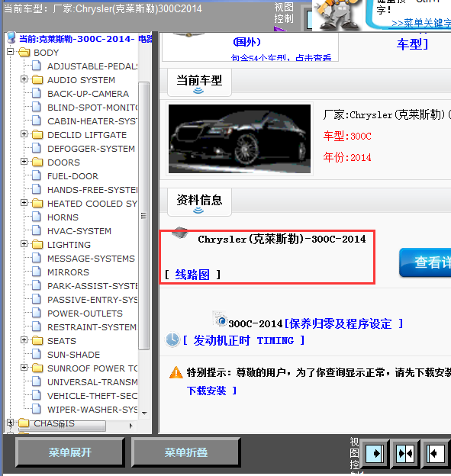Expand the SEATS folder node

pyautogui.click(x=24, y=340)
